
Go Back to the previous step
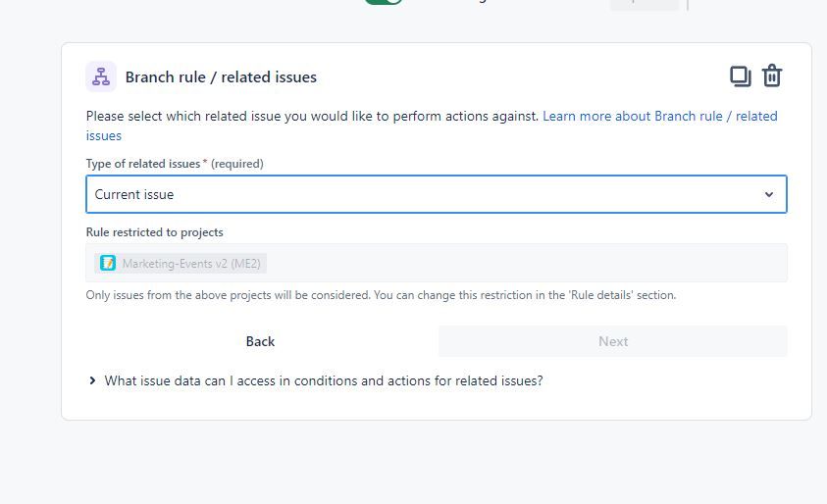point(260,341)
